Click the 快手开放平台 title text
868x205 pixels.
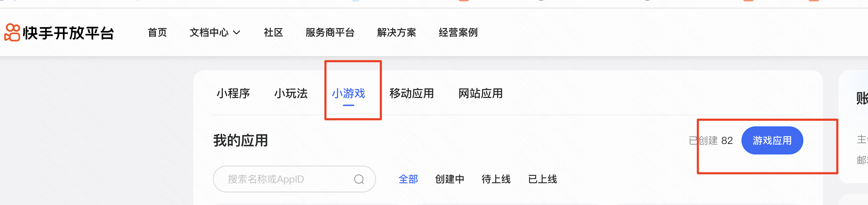point(69,33)
